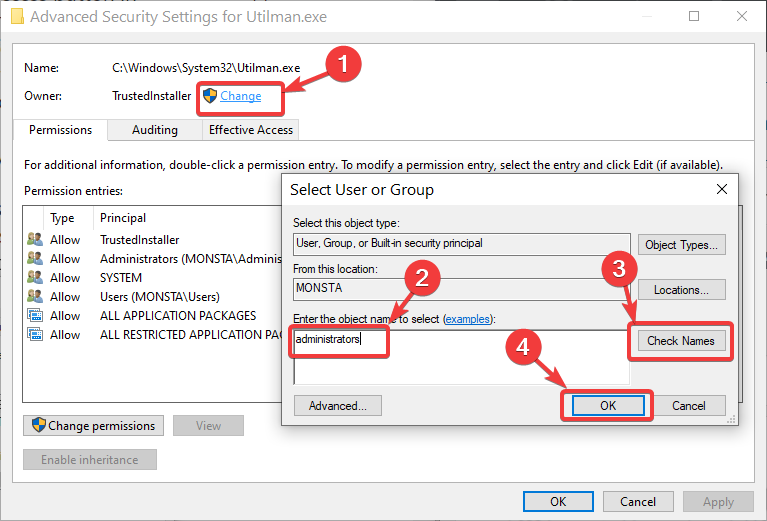This screenshot has height=521, width=767.
Task: Click Cancel in the Select User or Group dialog
Action: (689, 406)
